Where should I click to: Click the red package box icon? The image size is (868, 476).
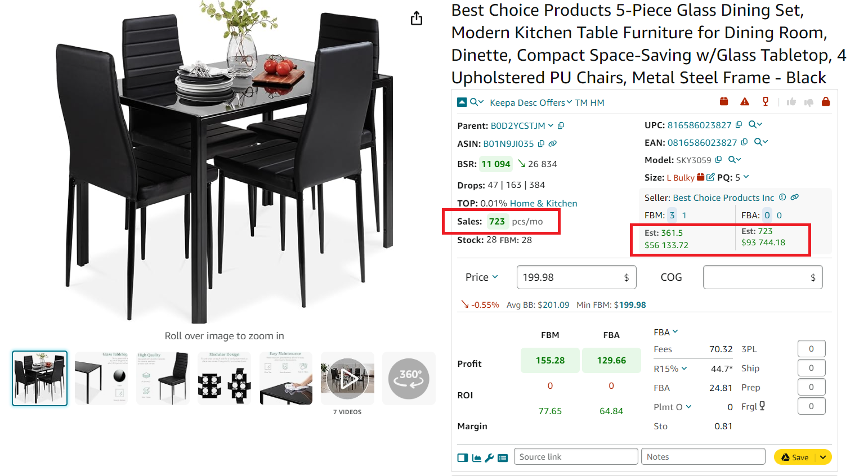pyautogui.click(x=724, y=101)
